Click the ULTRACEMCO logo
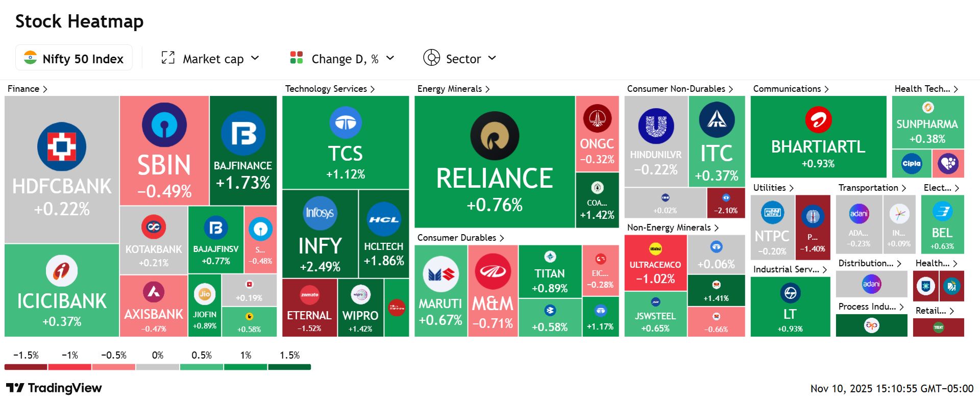 tap(655, 249)
